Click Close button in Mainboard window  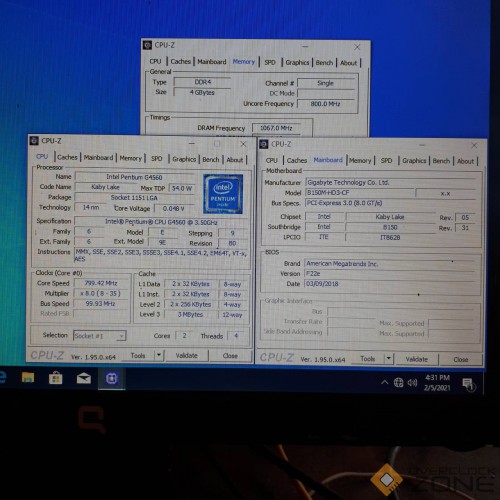461,359
